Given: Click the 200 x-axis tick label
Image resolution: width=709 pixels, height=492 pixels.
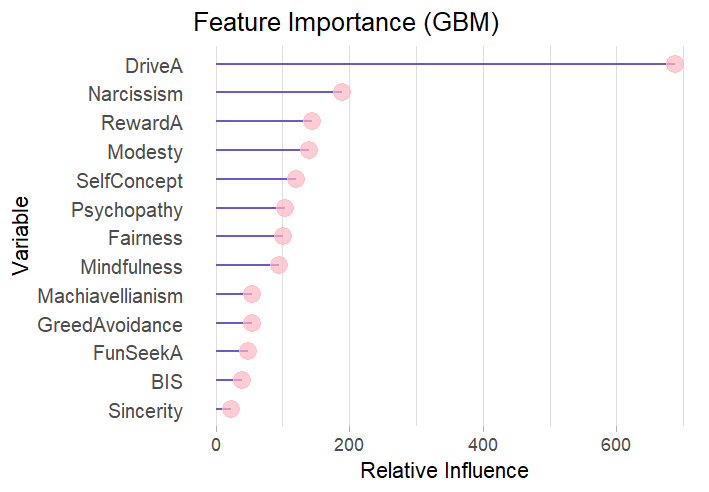Looking at the screenshot, I should point(349,443).
